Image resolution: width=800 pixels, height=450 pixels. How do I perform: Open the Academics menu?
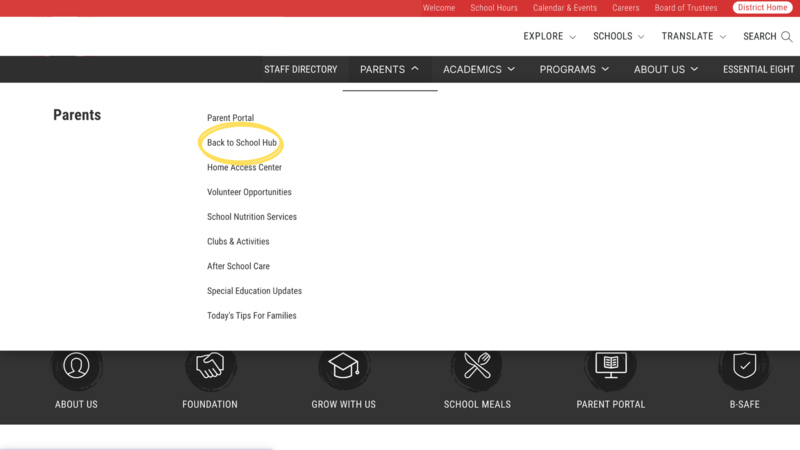pyautogui.click(x=479, y=70)
